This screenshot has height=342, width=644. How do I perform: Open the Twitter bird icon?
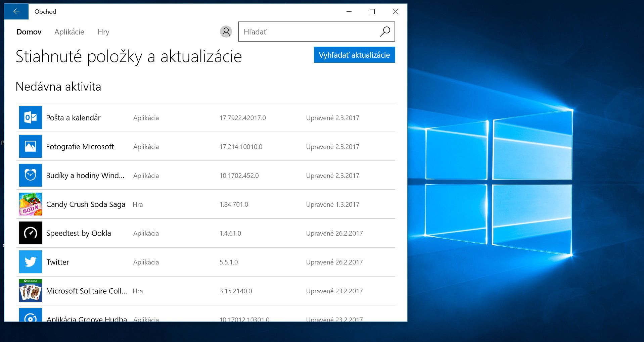coord(31,262)
